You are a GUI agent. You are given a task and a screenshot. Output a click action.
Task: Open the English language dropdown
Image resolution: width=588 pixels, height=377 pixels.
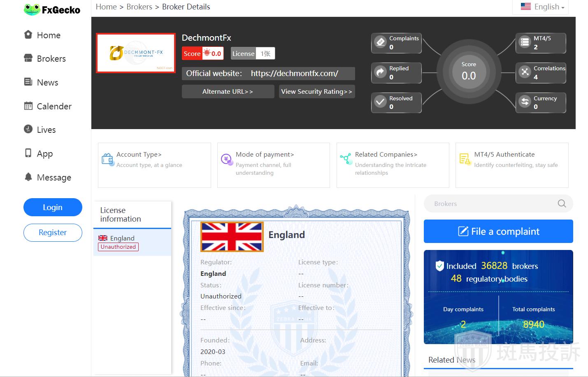click(x=542, y=7)
